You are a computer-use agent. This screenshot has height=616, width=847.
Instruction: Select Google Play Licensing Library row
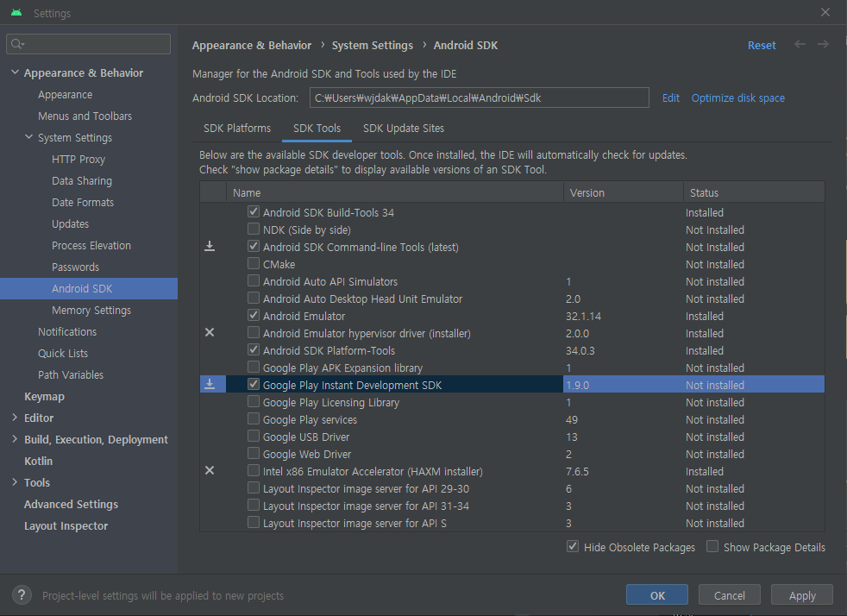coord(512,402)
